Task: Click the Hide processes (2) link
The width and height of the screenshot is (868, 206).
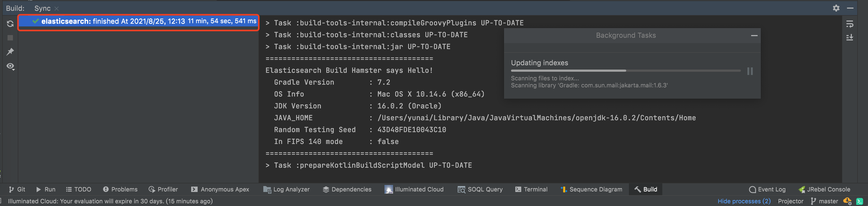Action: click(x=744, y=201)
